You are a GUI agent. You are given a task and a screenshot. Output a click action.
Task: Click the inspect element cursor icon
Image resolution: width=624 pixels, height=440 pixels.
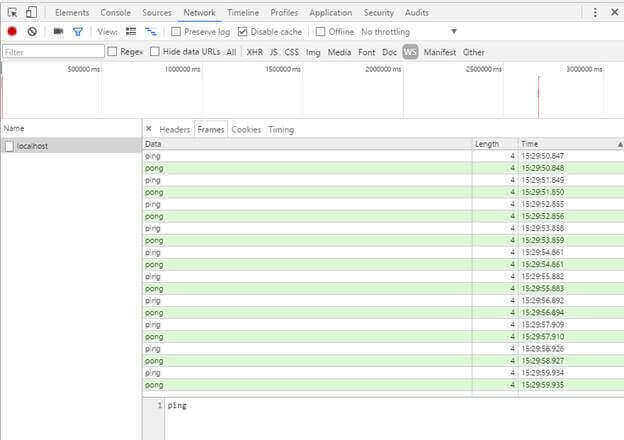pyautogui.click(x=12, y=12)
